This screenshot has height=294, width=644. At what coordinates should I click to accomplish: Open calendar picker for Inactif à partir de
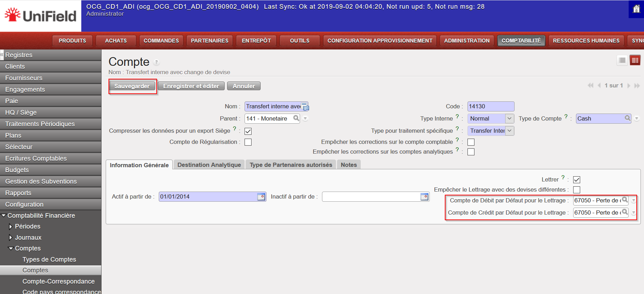pyautogui.click(x=424, y=197)
